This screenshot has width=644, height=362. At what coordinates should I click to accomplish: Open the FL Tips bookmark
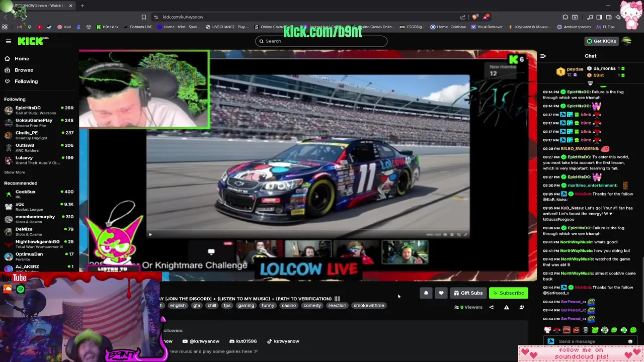point(605,27)
